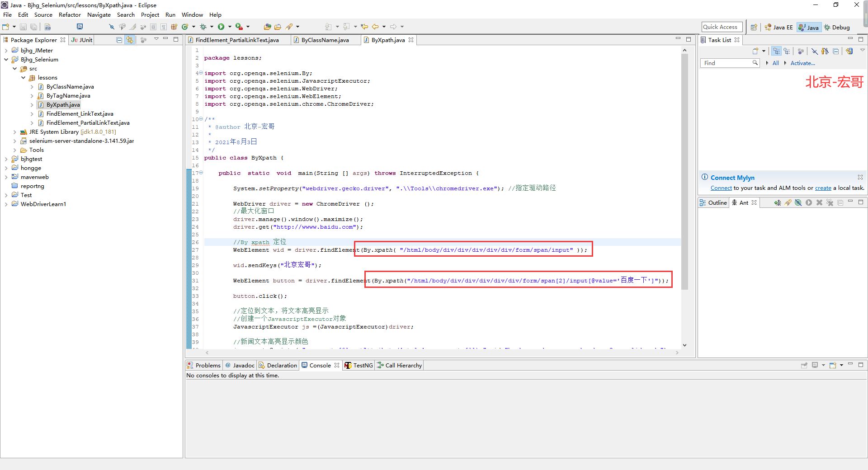The image size is (868, 470).
Task: Open Package Explorer view menu triangle
Action: (x=156, y=39)
